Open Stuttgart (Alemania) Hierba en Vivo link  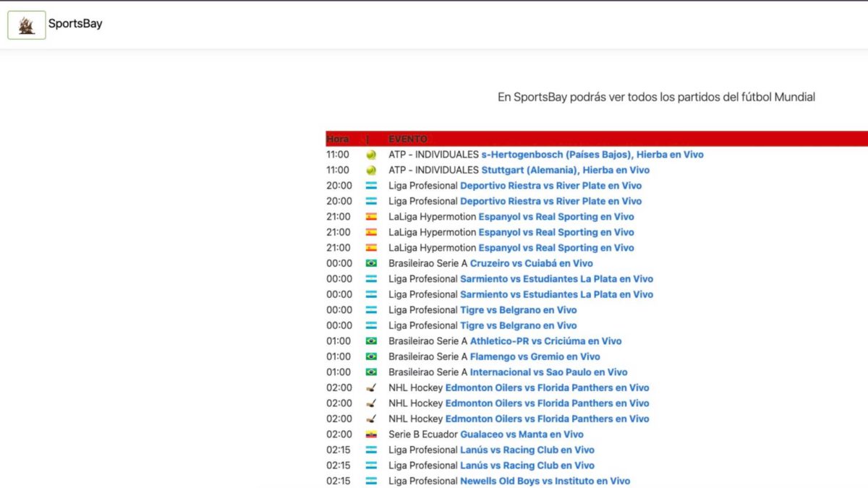pyautogui.click(x=566, y=171)
